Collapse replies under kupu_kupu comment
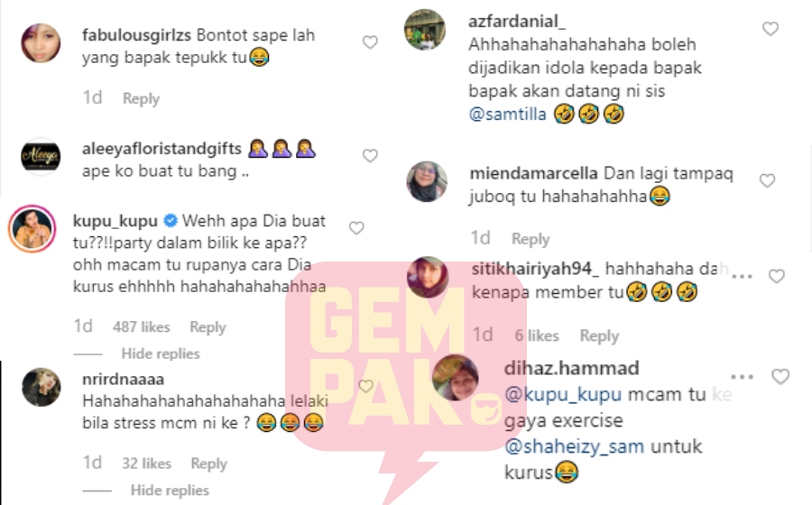This screenshot has width=812, height=505. 161,353
